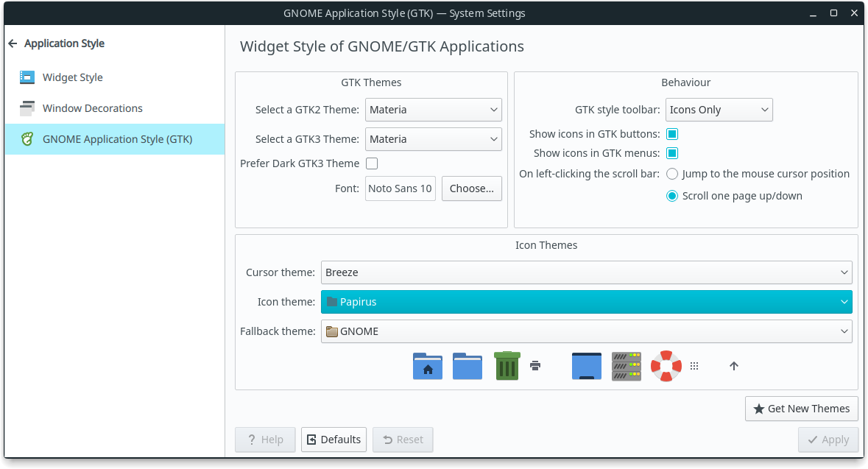The width and height of the screenshot is (868, 469).
Task: Click the red lifebuoy help icon preview
Action: (666, 366)
